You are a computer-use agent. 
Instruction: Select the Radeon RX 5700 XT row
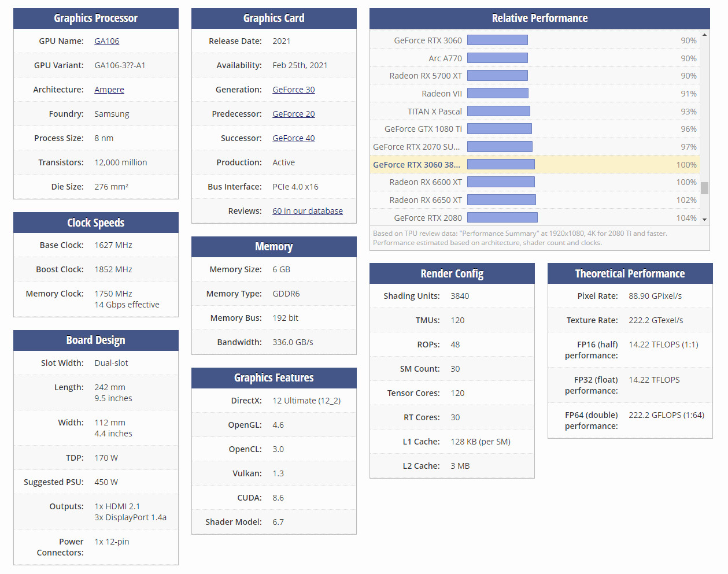(x=535, y=76)
